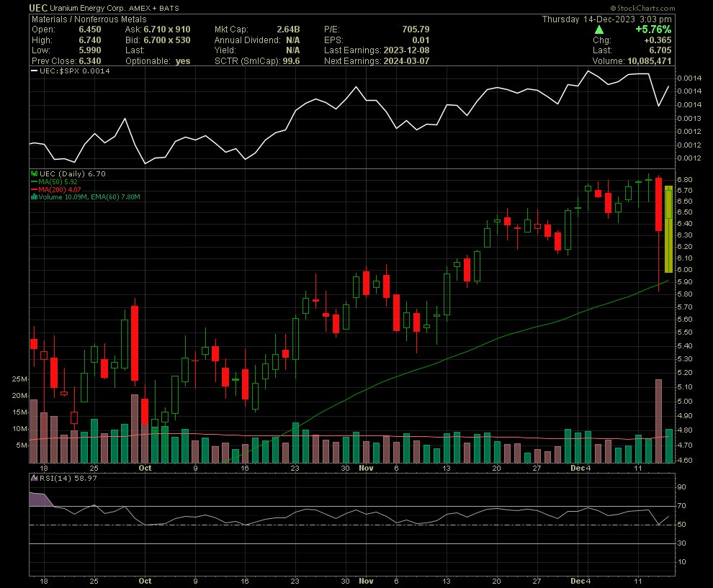
Task: Click the Volume value 10,085,471
Action: pyautogui.click(x=649, y=61)
